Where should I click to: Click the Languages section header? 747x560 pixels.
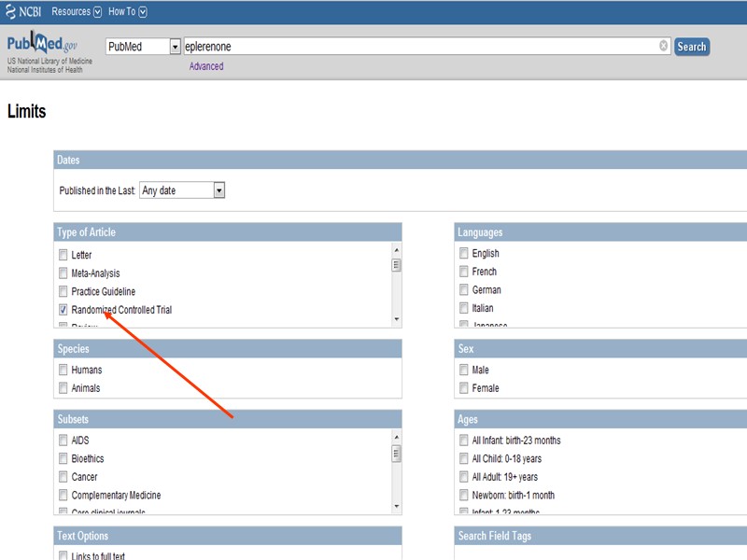[x=600, y=231]
